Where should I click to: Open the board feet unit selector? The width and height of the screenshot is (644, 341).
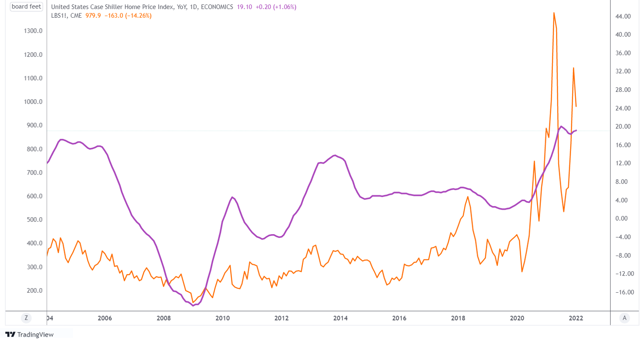click(26, 6)
